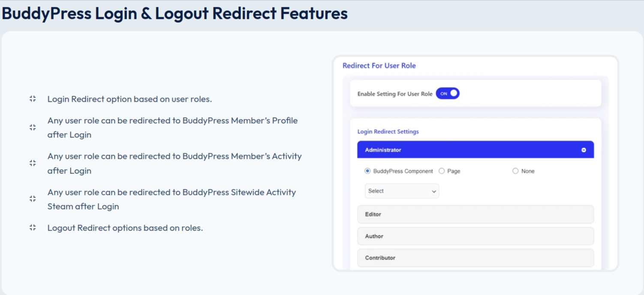Viewport: 644px width, 295px height.
Task: Click bullet icon beside Sitewide Activity item
Action: [x=33, y=199]
